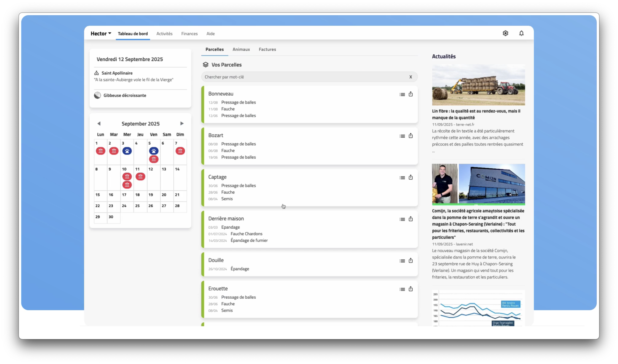Select the Factures tab

coord(267,49)
